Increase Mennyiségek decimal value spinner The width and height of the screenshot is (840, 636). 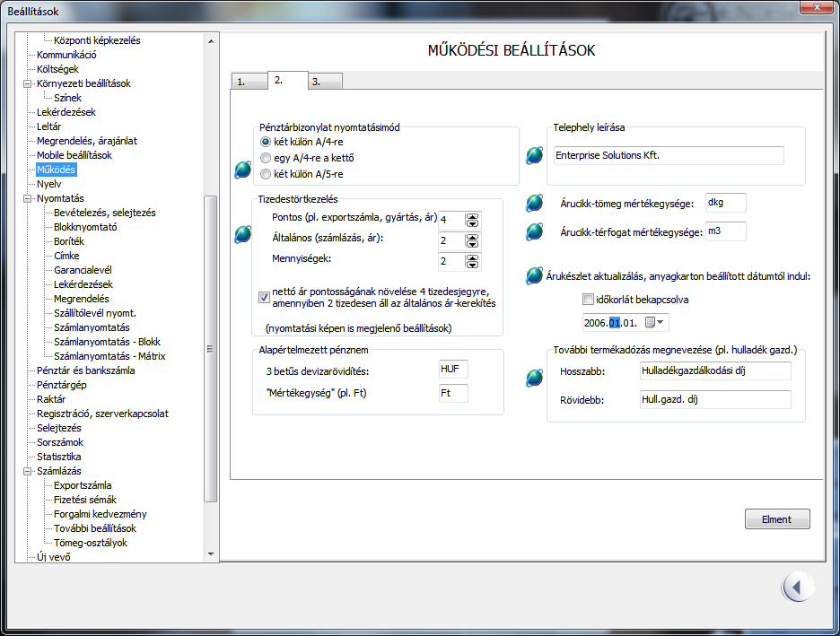click(x=472, y=258)
